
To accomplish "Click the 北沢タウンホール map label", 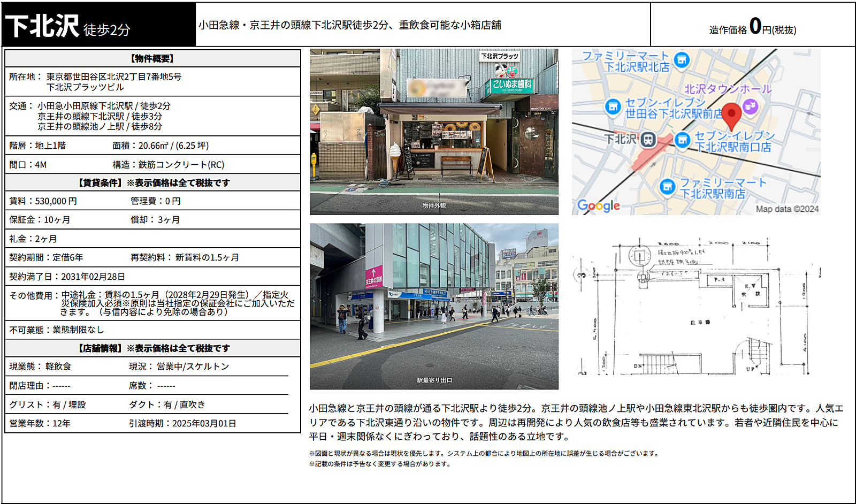I will (x=728, y=89).
